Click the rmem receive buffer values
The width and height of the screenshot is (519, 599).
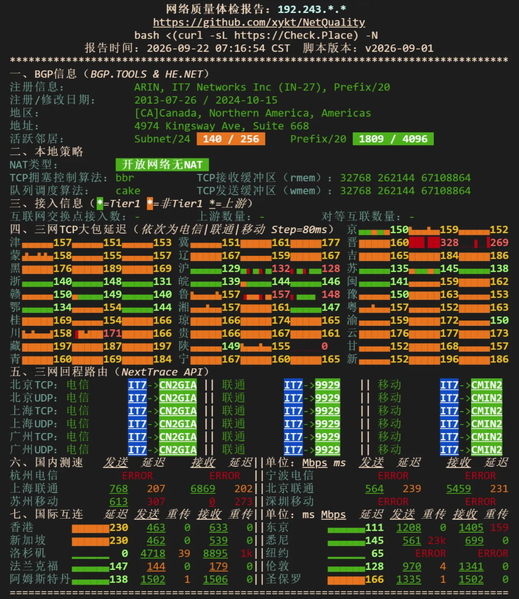[405, 178]
